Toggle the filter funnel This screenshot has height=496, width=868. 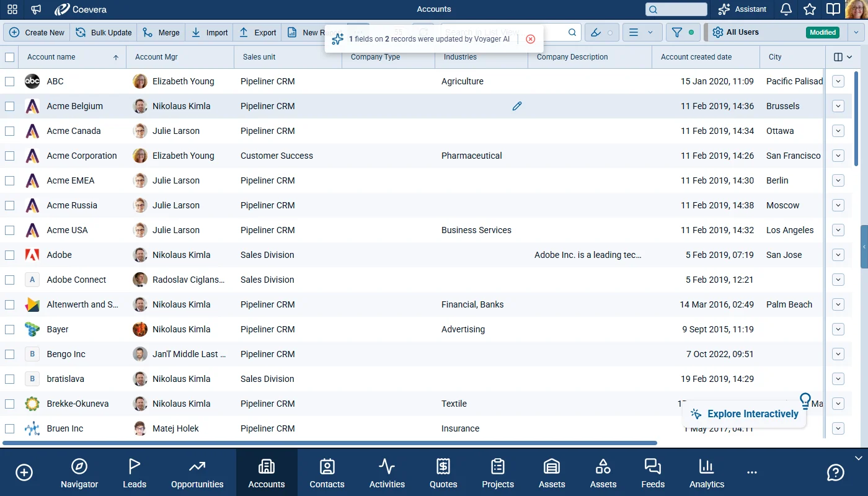682,32
